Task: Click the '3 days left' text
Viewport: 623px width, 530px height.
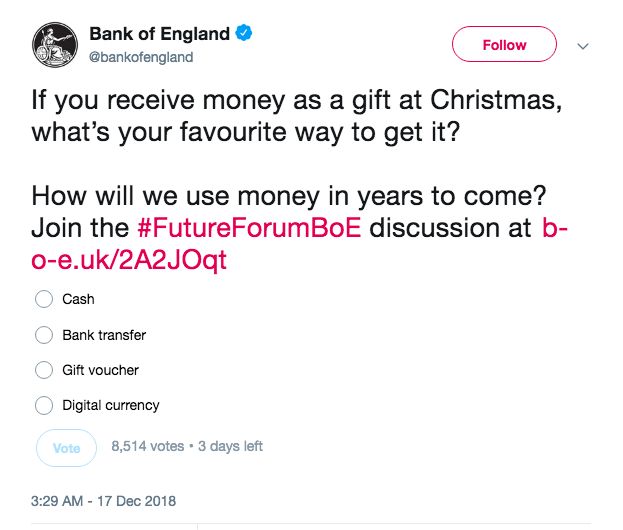Action: point(230,446)
